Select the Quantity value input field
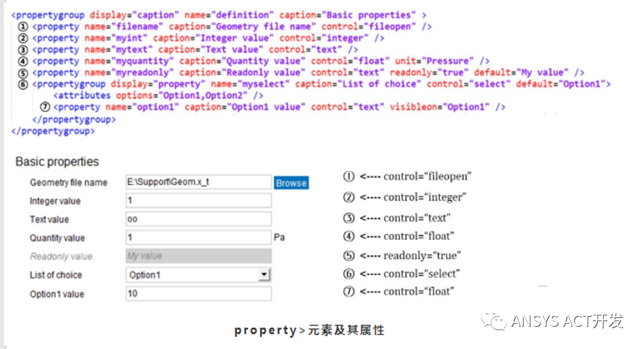This screenshot has height=349, width=644. [x=199, y=238]
